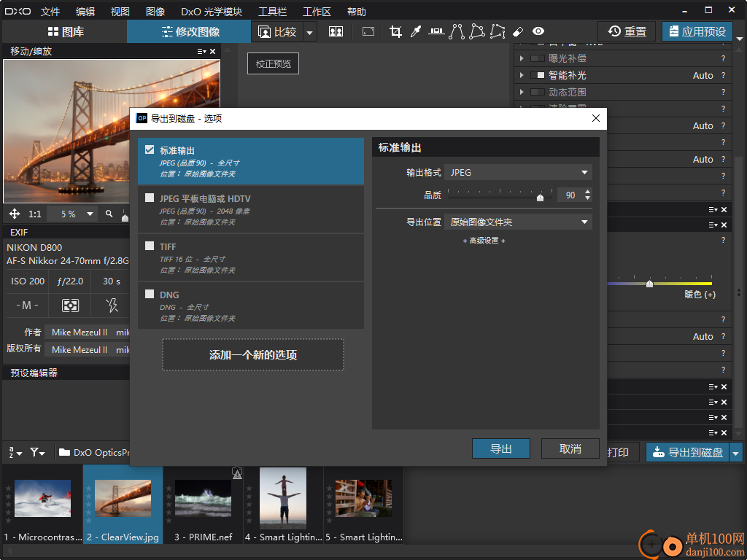The height and width of the screenshot is (560, 747).
Task: Click the help question mark for 动态范围
Action: tap(723, 92)
